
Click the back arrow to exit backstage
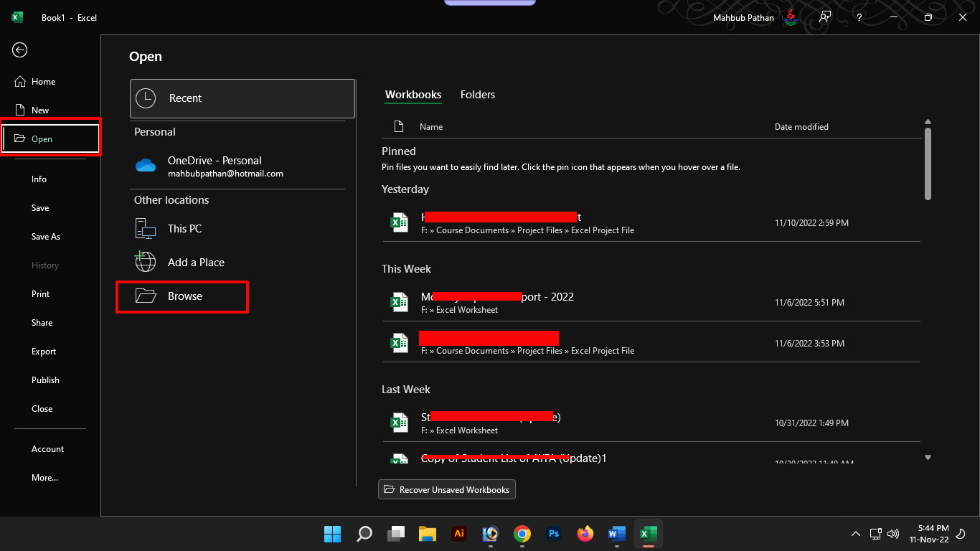click(20, 50)
